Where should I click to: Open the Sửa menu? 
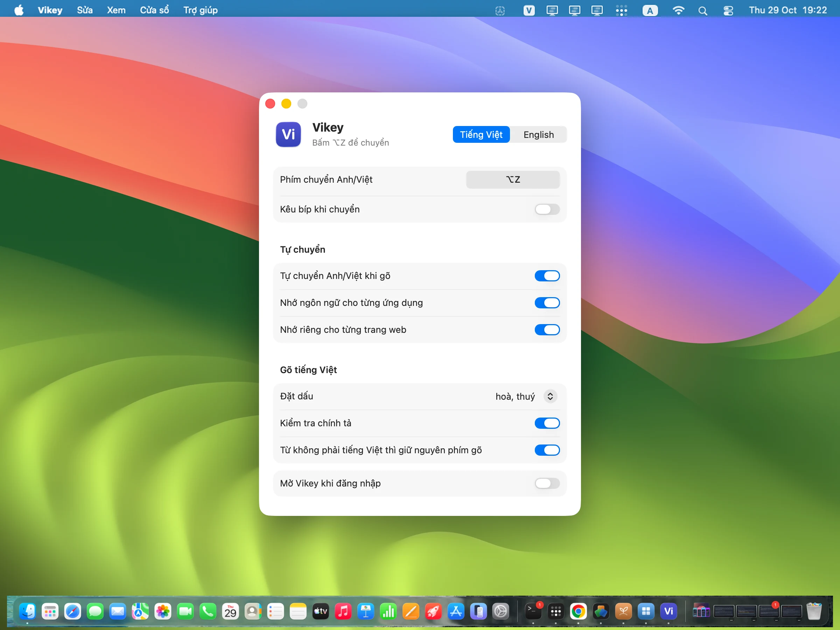pyautogui.click(x=85, y=10)
